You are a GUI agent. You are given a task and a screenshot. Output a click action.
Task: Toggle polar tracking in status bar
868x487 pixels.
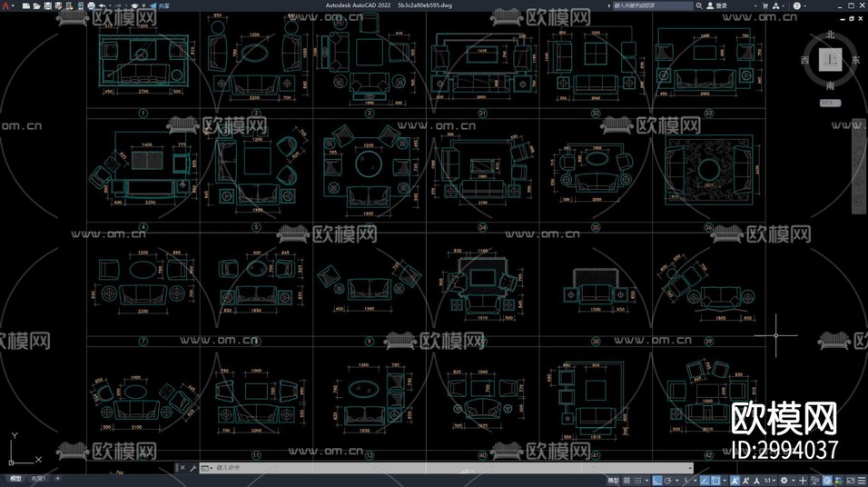(667, 481)
